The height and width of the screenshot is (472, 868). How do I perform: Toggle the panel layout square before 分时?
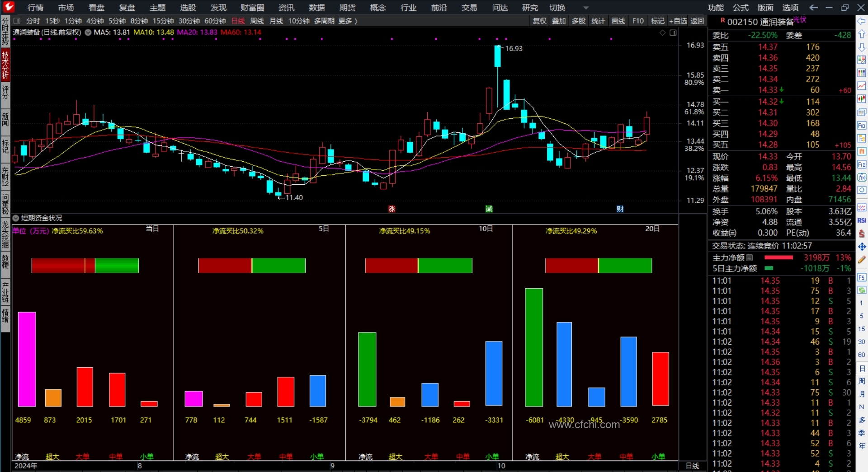[x=17, y=21]
